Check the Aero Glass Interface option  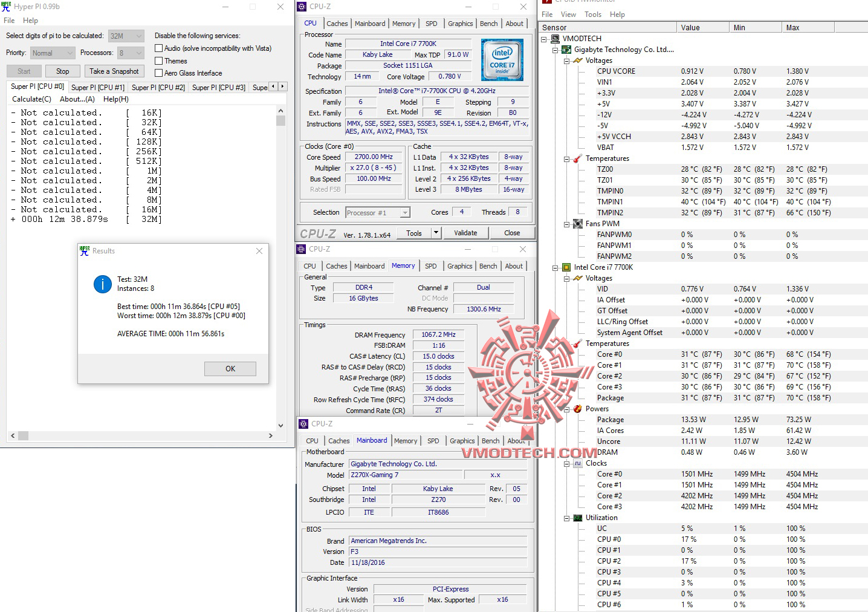pyautogui.click(x=158, y=73)
